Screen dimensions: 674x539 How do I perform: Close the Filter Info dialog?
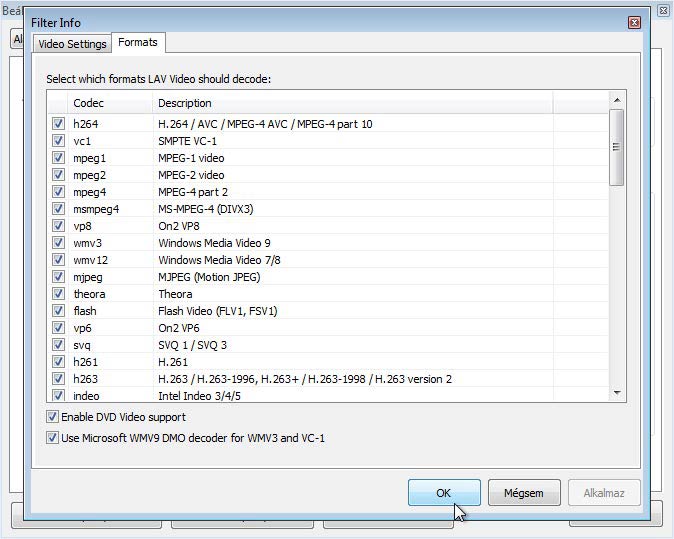634,22
